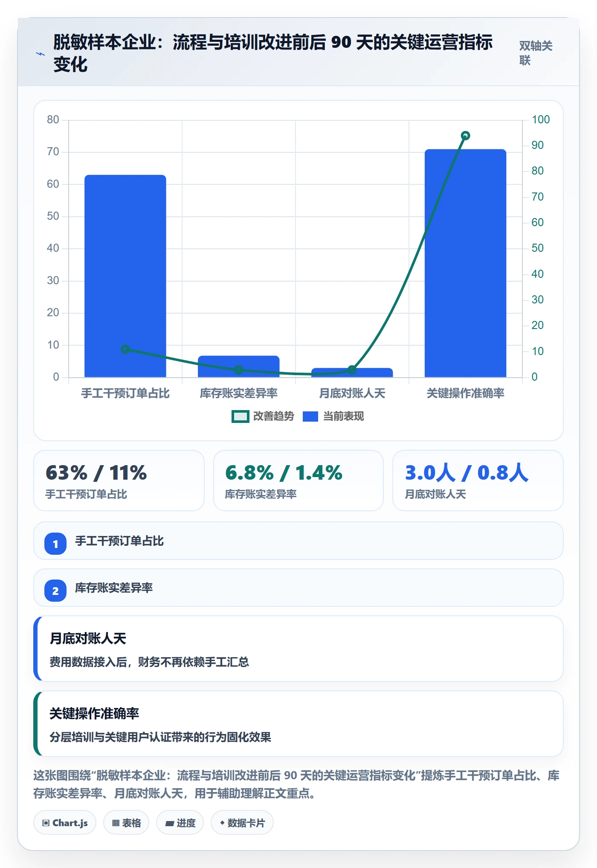Click the right axis value 100
This screenshot has height=868, width=597.
541,119
